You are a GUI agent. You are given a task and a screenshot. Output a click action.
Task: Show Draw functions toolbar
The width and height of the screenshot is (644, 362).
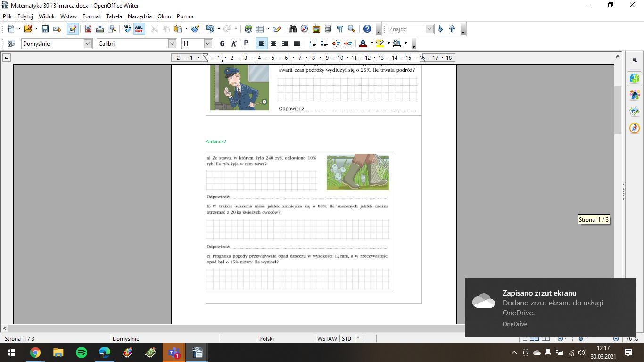pyautogui.click(x=277, y=29)
